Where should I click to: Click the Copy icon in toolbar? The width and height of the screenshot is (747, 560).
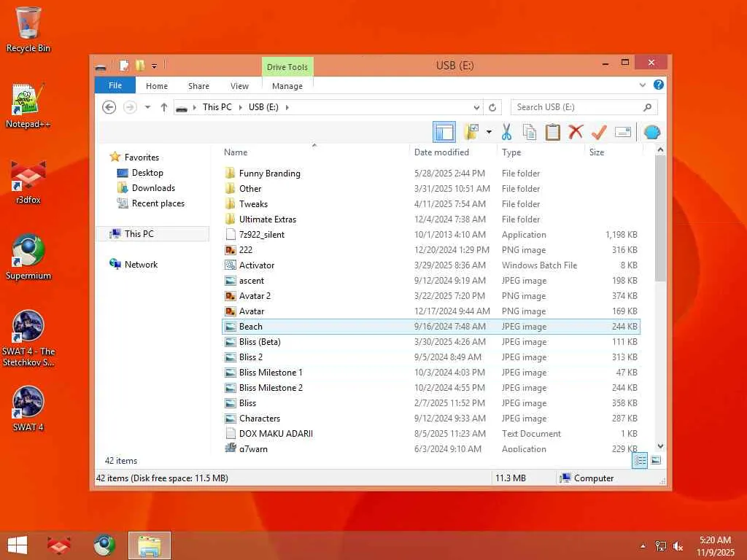(x=530, y=132)
